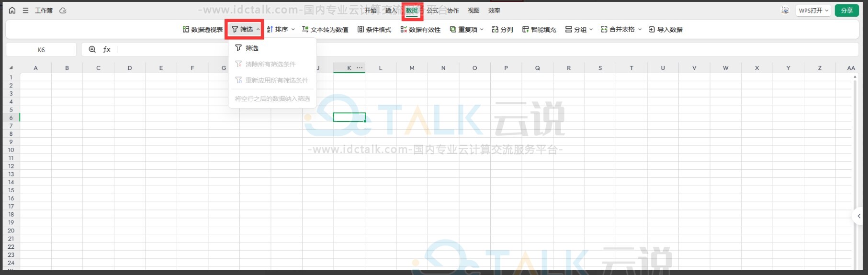Select row 1 header

tap(11, 77)
